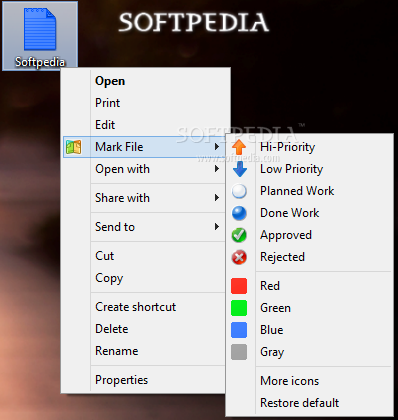Select the Share with menu entry

(144, 198)
